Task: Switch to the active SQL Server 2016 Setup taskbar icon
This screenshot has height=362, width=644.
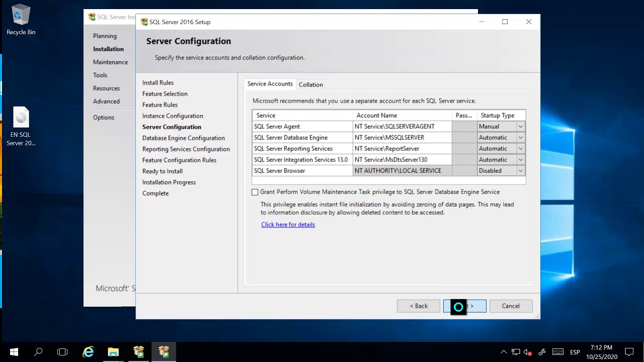Action: point(164,352)
